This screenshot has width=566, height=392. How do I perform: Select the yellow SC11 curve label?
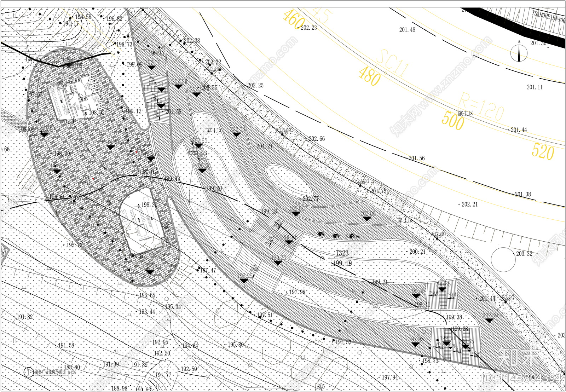pyautogui.click(x=393, y=63)
